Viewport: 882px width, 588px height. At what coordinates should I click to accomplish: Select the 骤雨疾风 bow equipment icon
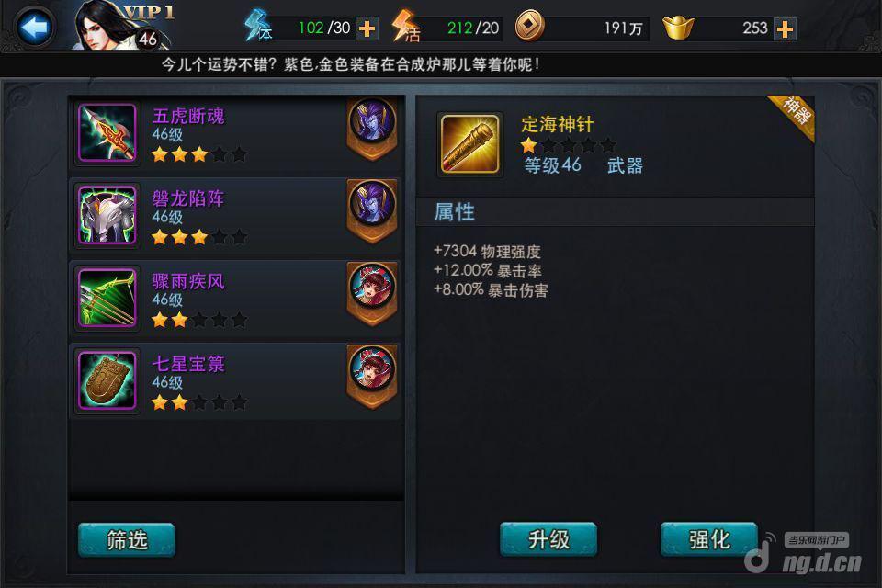point(107,298)
